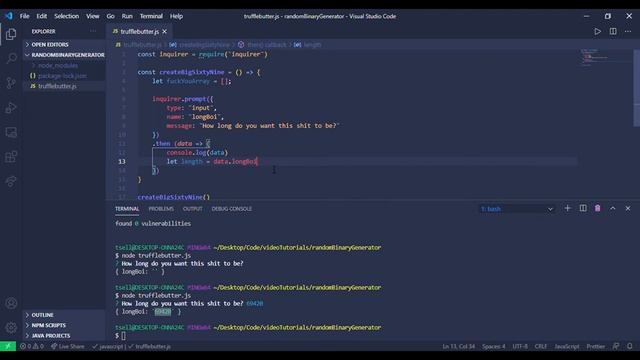
Task: Add a new terminal with plus icon
Action: (567, 209)
